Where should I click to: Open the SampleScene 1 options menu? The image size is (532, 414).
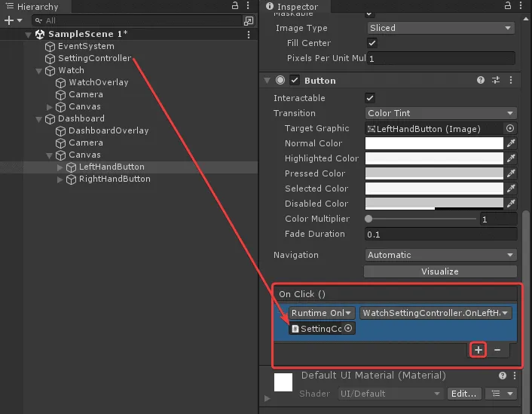click(249, 35)
